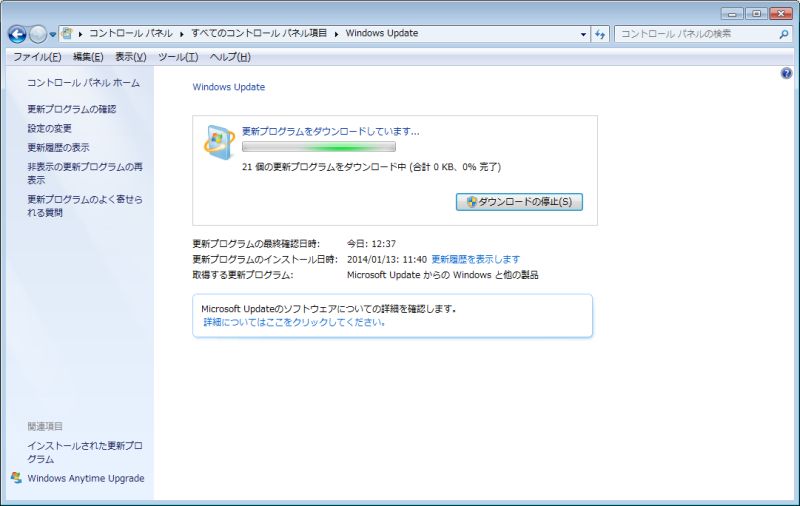The height and width of the screenshot is (506, 800).
Task: Open Windows Anytime Upgrade link
Action: [86, 478]
